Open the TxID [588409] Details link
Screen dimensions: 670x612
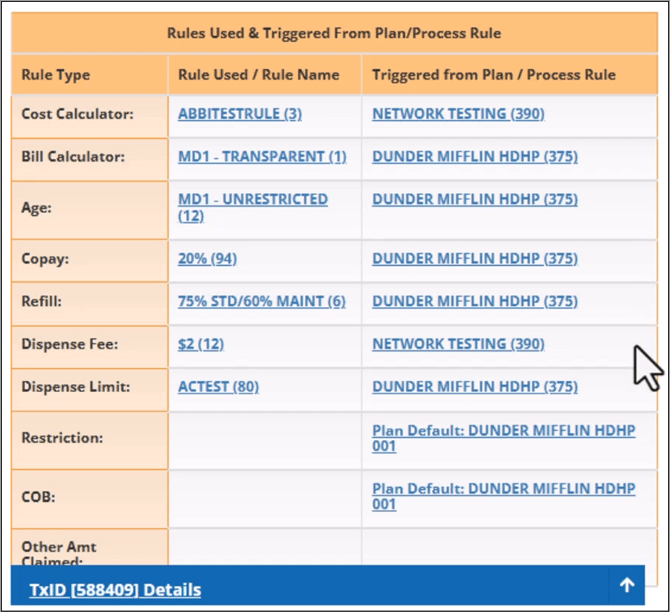pos(115,590)
